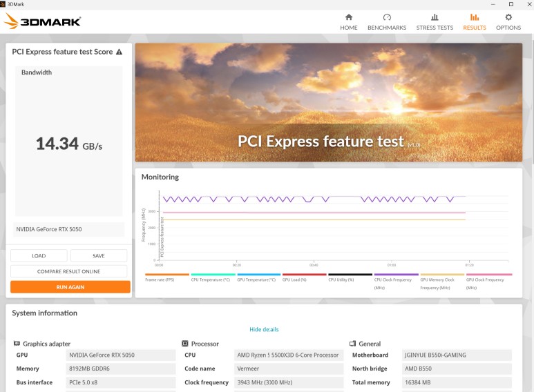
Task: Open the OPTIONS tab label
Action: pos(508,28)
